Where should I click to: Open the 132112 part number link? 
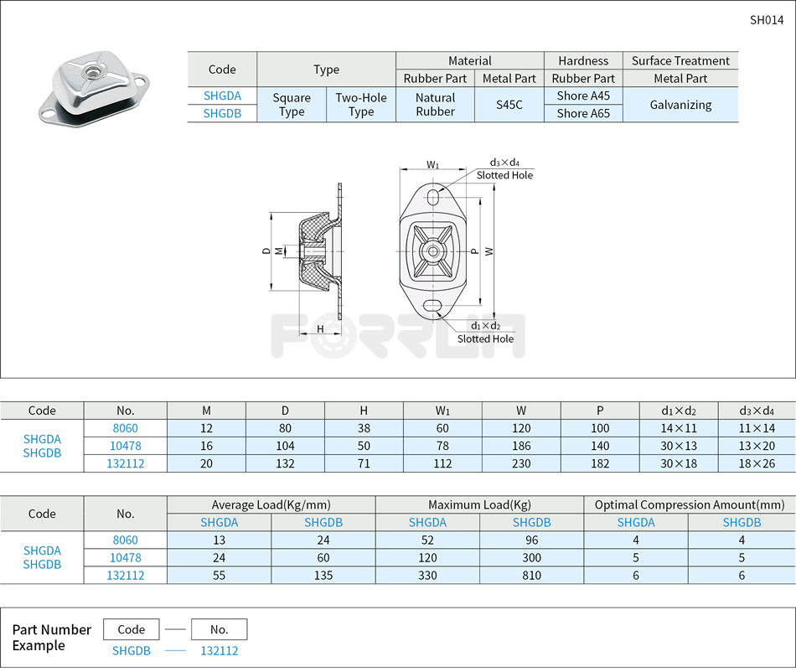pos(219,650)
